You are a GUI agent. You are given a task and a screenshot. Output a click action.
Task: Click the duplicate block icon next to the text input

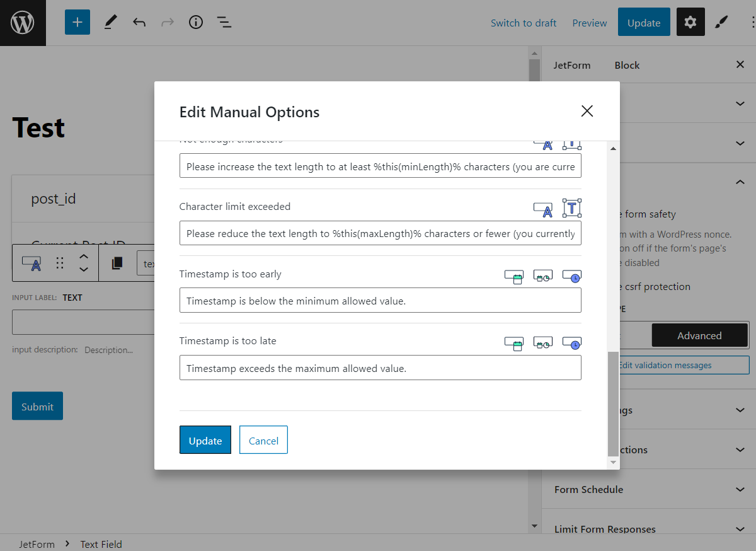116,263
